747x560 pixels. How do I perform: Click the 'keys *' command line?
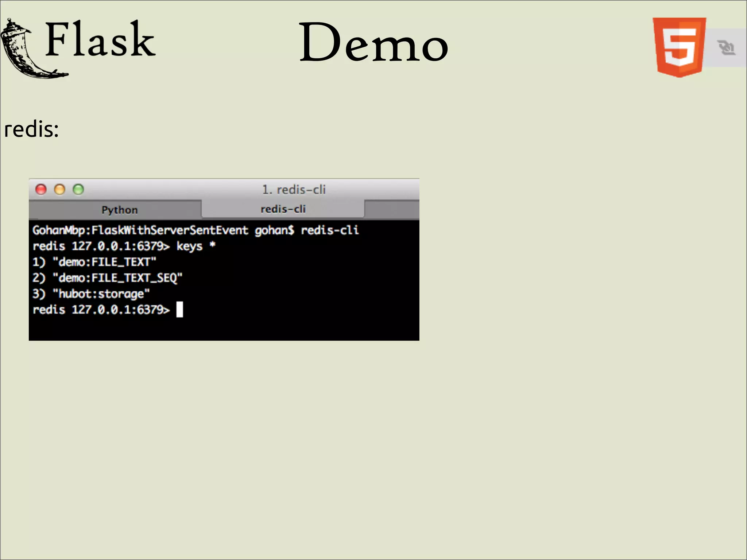124,246
